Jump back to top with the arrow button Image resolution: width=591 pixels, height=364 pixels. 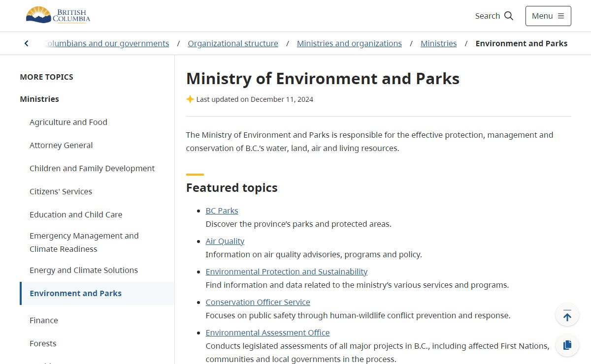(567, 315)
